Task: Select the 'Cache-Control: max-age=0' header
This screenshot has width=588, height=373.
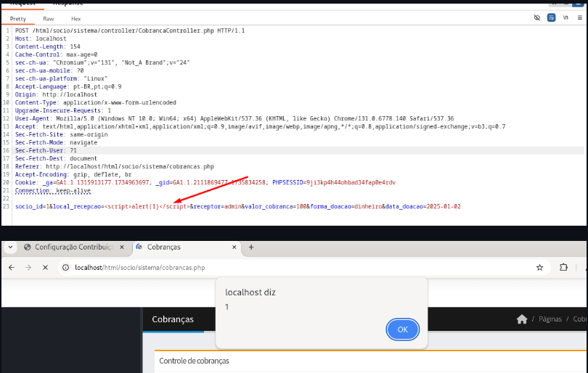Action: click(56, 54)
